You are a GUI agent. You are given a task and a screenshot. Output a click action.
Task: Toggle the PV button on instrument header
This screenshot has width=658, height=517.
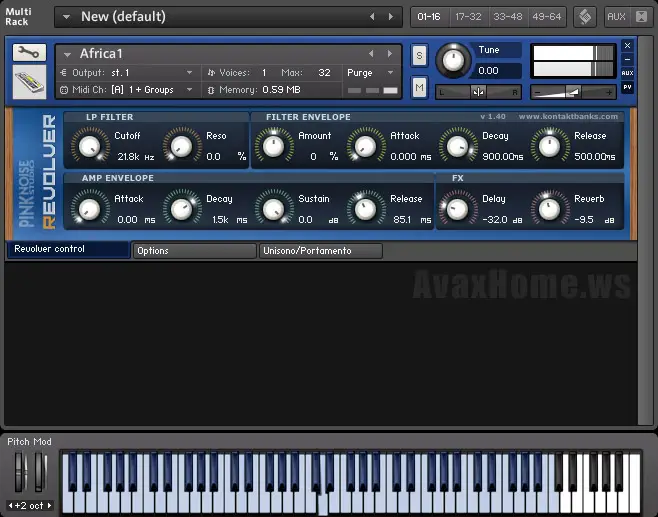pos(627,87)
